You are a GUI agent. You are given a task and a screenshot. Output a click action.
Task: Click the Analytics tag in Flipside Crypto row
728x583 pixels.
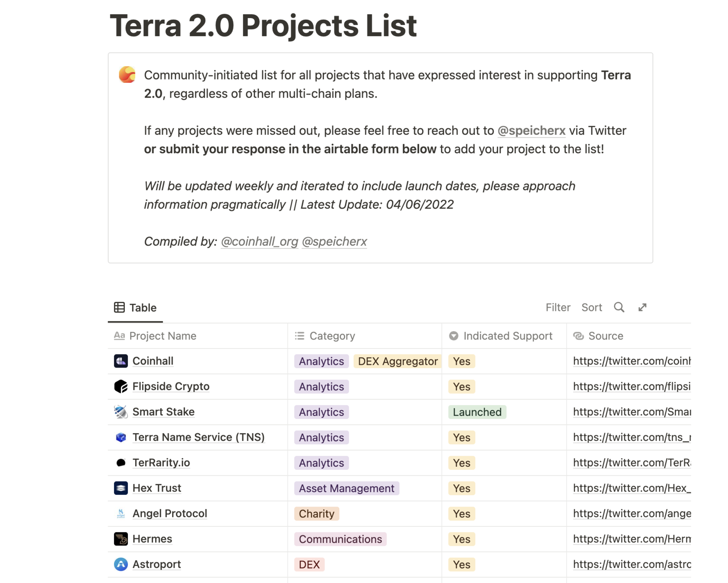click(x=321, y=387)
